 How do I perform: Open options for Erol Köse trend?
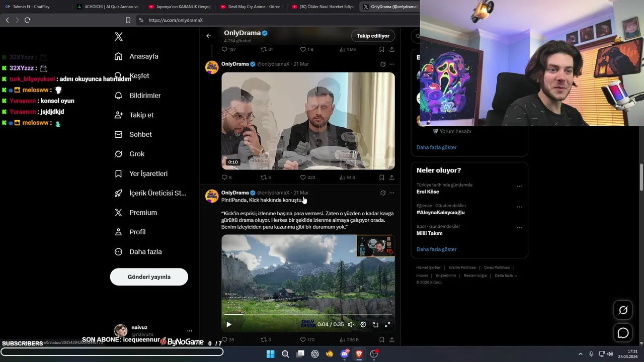[519, 186]
